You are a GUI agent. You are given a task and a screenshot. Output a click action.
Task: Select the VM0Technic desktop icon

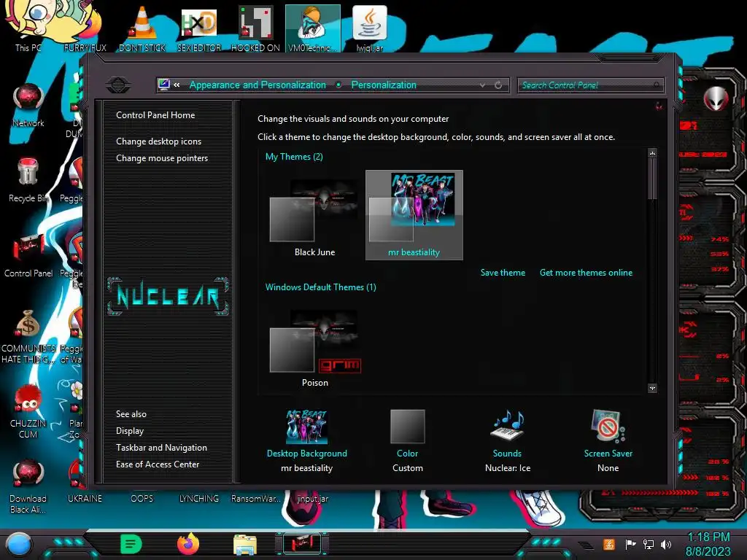coord(312,28)
